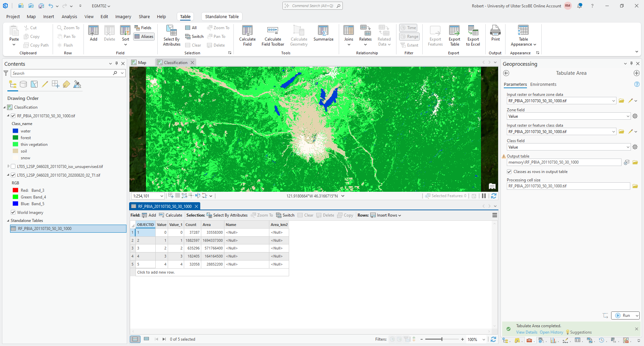Switch to the Environments tab
The width and height of the screenshot is (644, 346).
(x=543, y=84)
